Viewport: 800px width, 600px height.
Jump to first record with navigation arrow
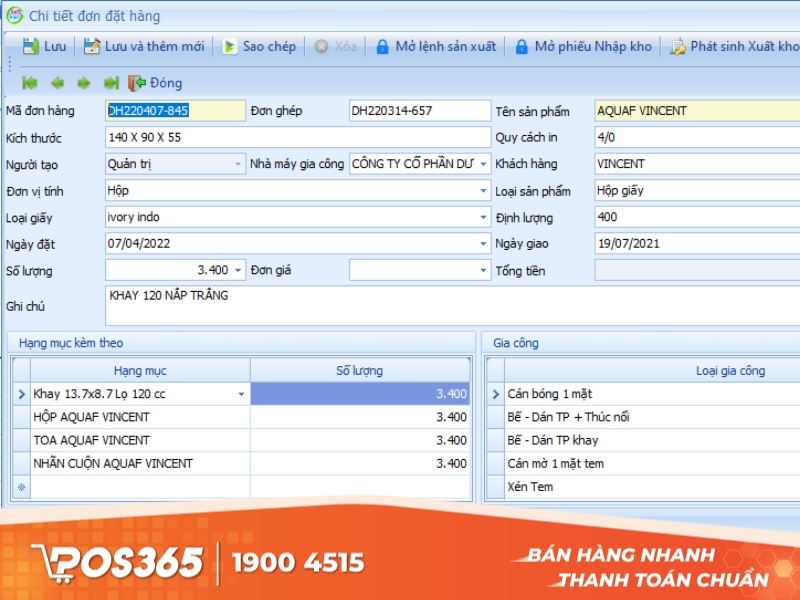click(28, 84)
